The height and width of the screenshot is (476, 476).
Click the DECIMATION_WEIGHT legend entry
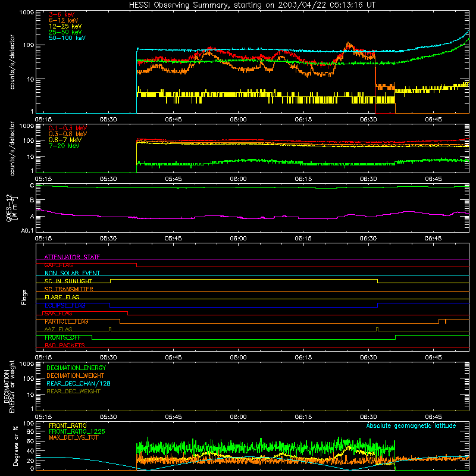76,375
